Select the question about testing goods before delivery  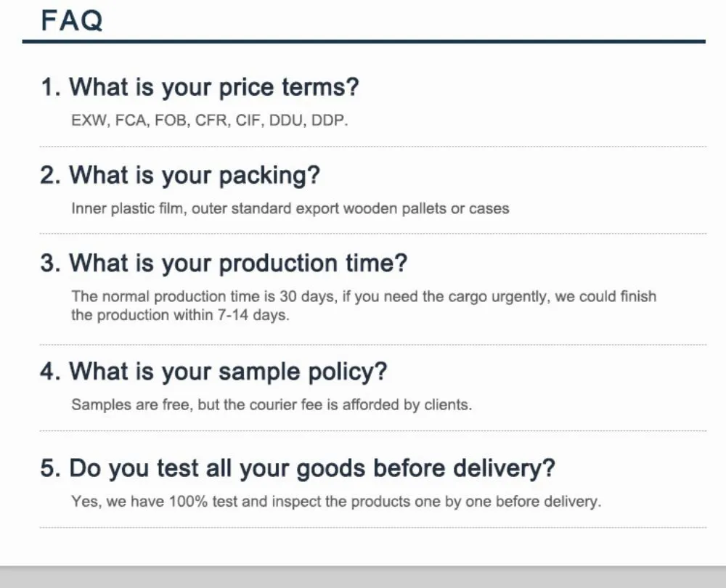click(x=298, y=468)
